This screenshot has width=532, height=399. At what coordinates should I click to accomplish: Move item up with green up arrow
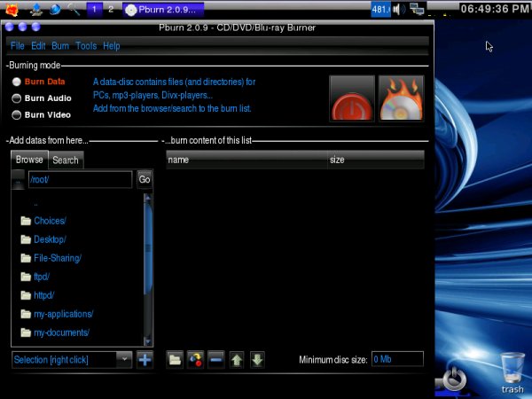[237, 360]
